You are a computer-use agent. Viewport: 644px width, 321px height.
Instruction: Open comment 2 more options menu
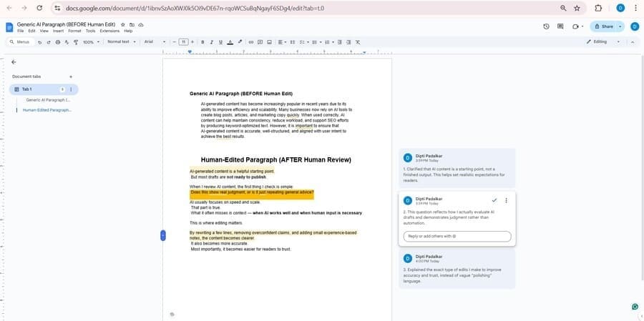pyautogui.click(x=506, y=200)
